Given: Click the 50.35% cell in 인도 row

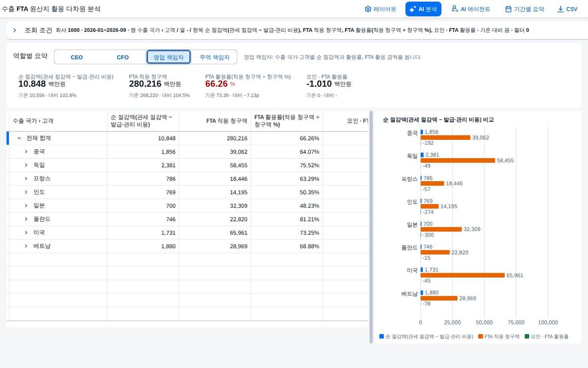Looking at the screenshot, I should pos(287,192).
